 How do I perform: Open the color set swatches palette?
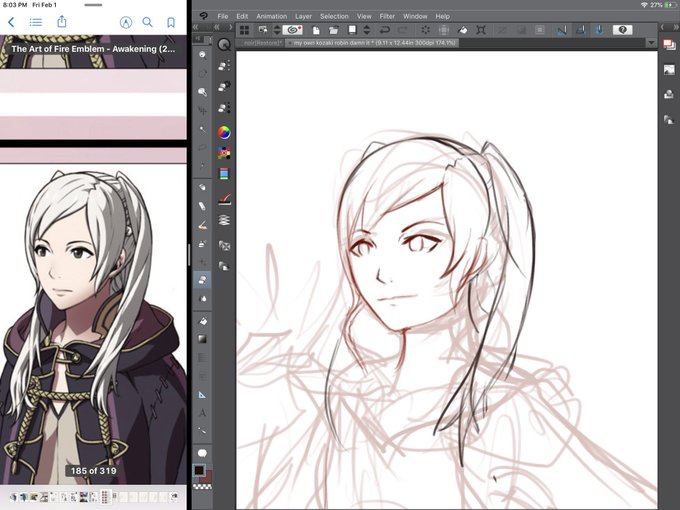(224, 153)
